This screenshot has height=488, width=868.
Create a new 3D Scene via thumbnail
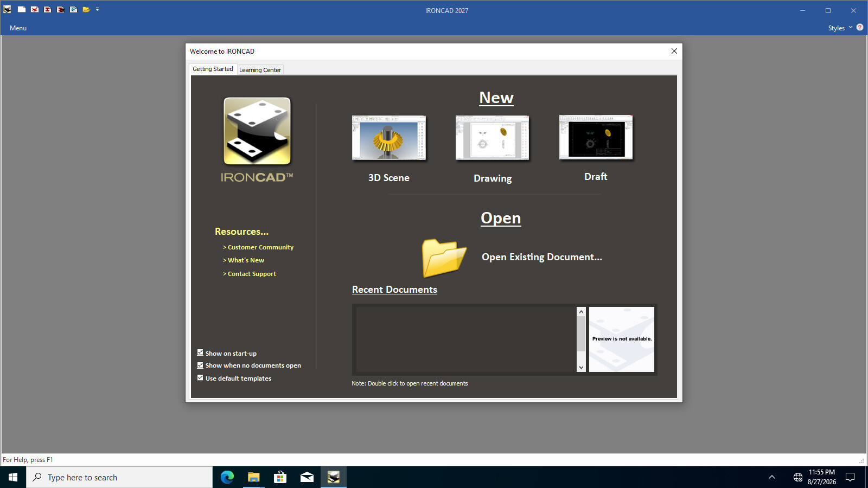click(x=389, y=138)
